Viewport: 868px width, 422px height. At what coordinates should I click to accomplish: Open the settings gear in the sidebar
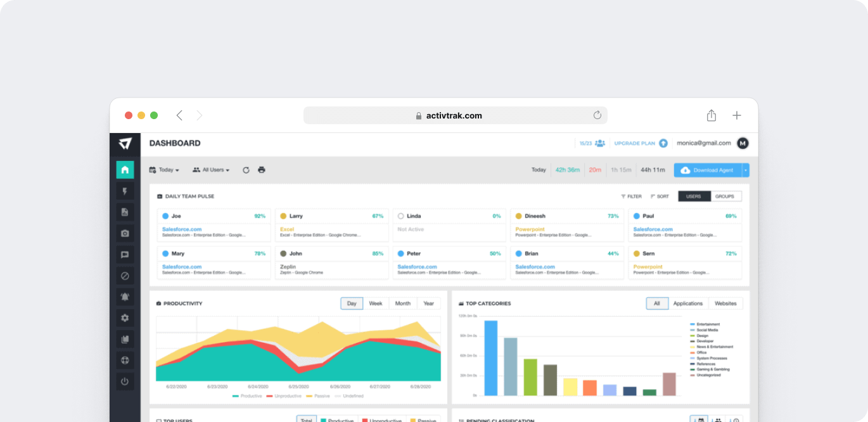pos(125,318)
